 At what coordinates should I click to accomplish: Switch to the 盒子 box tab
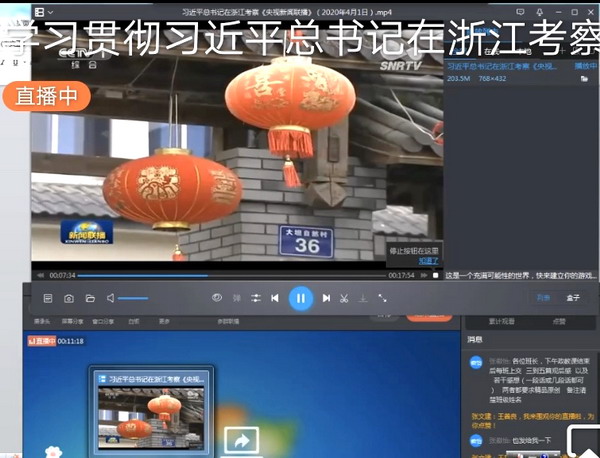click(573, 298)
